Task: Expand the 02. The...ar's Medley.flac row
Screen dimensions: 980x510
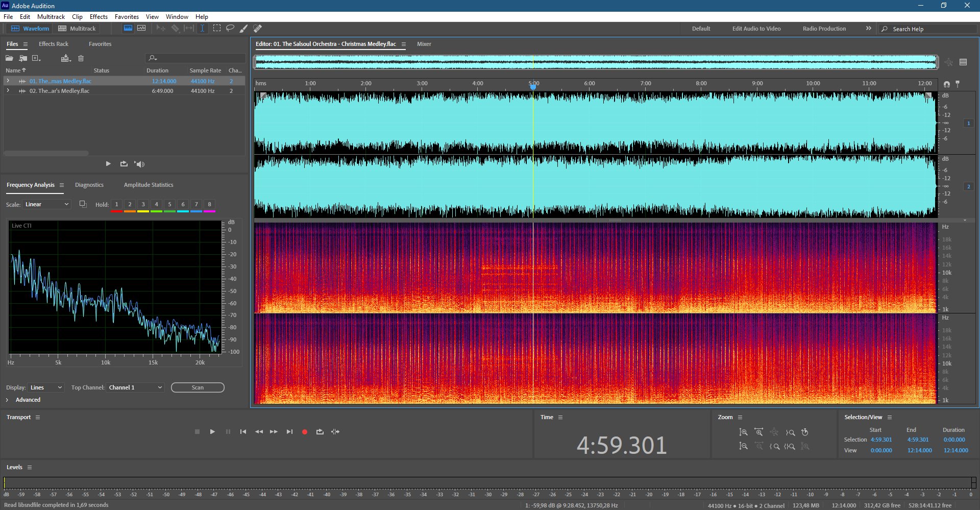Action: [x=8, y=91]
